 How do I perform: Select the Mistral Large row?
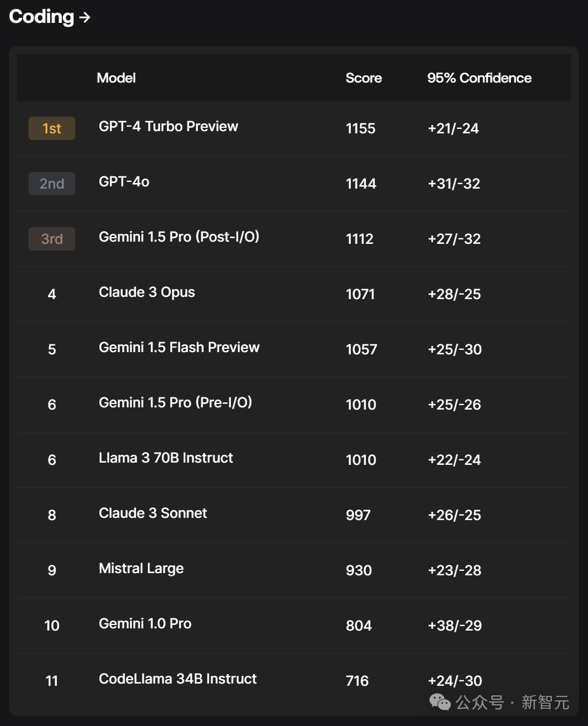coord(141,569)
